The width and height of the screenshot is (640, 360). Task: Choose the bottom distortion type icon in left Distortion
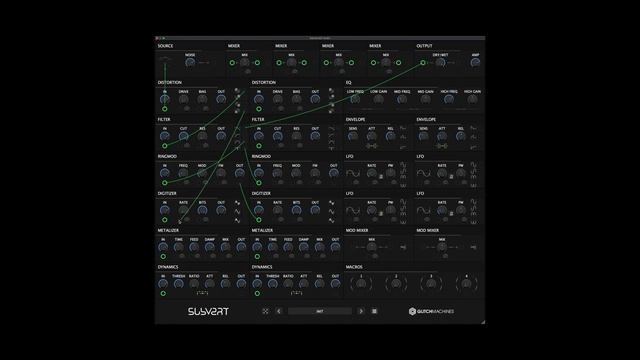tap(237, 111)
